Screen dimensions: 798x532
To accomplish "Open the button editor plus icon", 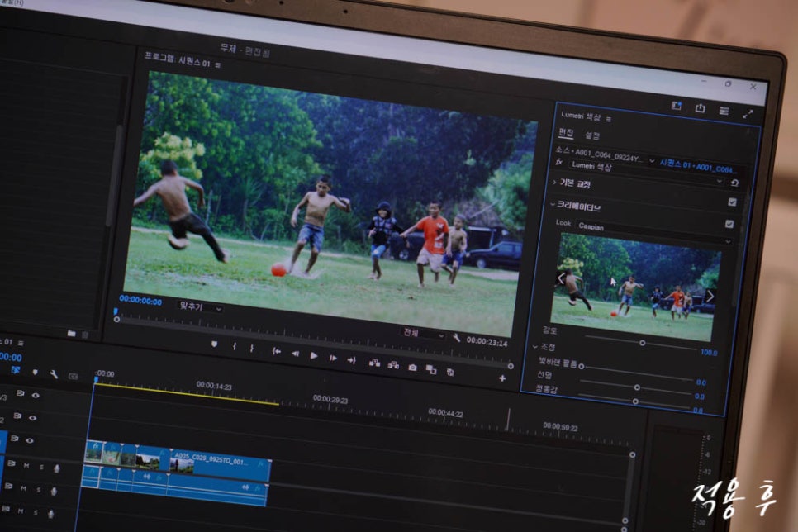I will (502, 378).
